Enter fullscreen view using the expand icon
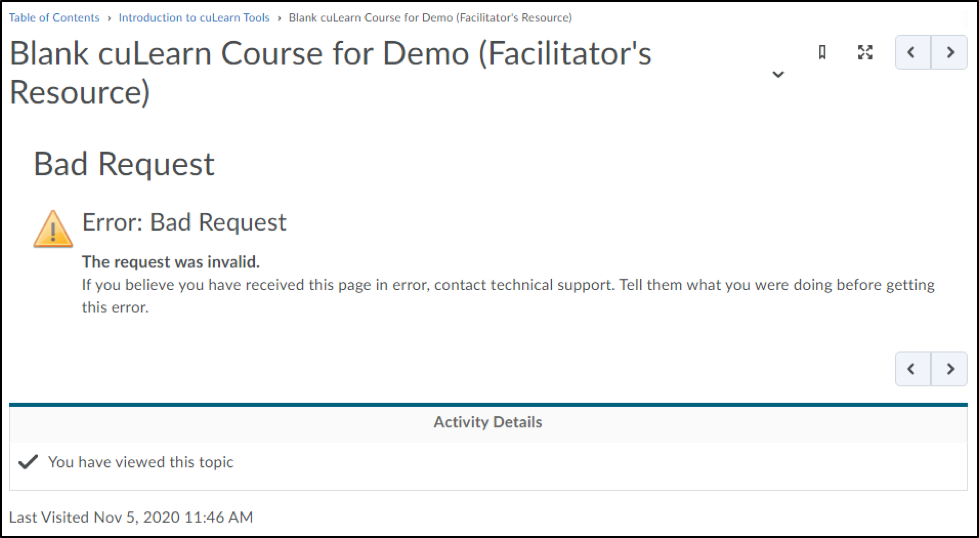Image resolution: width=979 pixels, height=538 pixels. pyautogui.click(x=866, y=53)
